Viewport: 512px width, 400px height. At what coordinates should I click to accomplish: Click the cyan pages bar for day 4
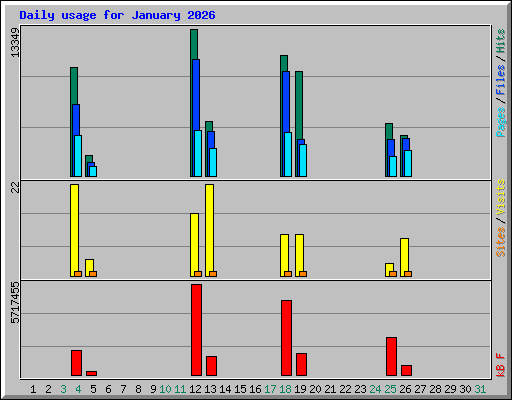point(78,156)
